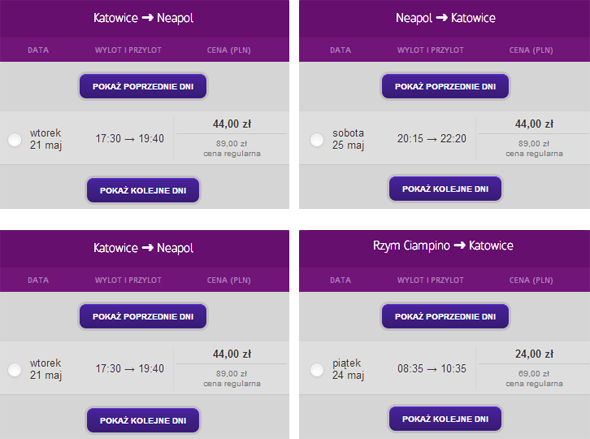Click the arrow icon in Neapol → Katowice title
The image size is (590, 439).
(441, 18)
